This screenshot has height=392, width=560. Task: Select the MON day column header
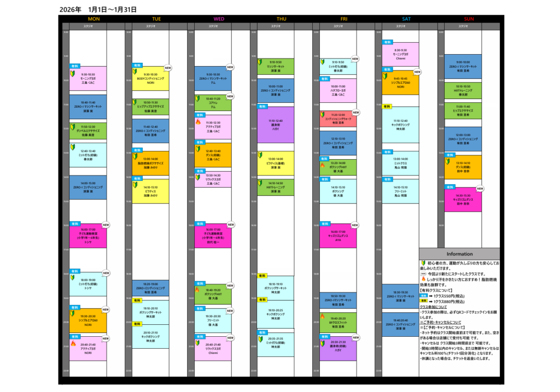[x=94, y=19]
